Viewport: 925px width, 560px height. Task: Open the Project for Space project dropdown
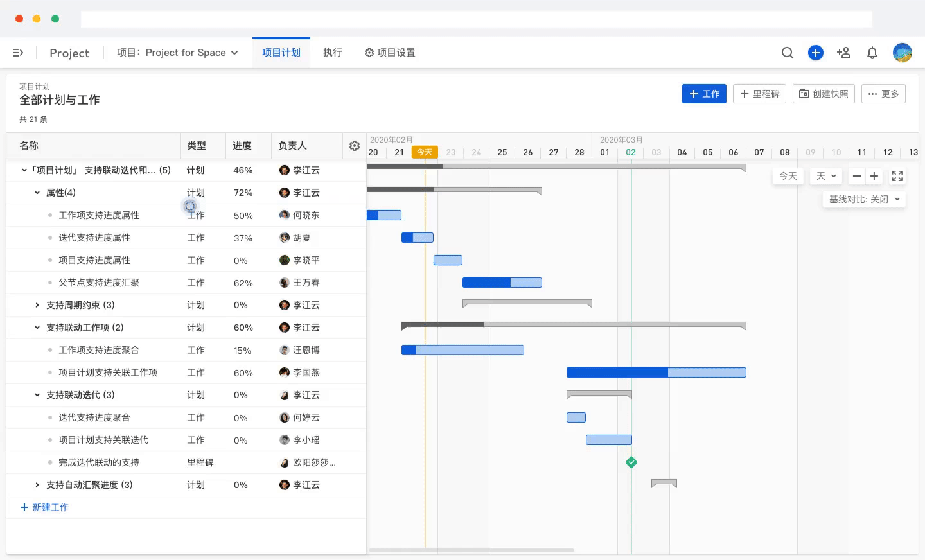177,53
